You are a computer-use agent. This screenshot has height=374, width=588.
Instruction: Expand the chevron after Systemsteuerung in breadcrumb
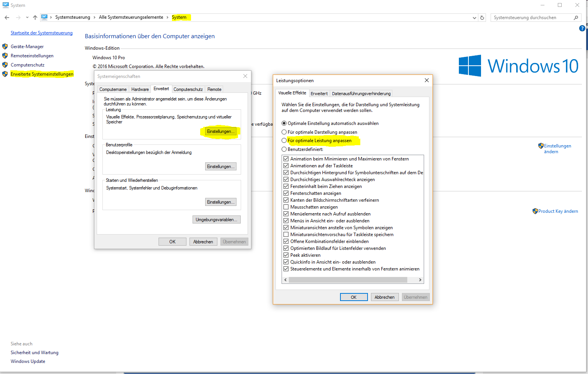pos(94,18)
